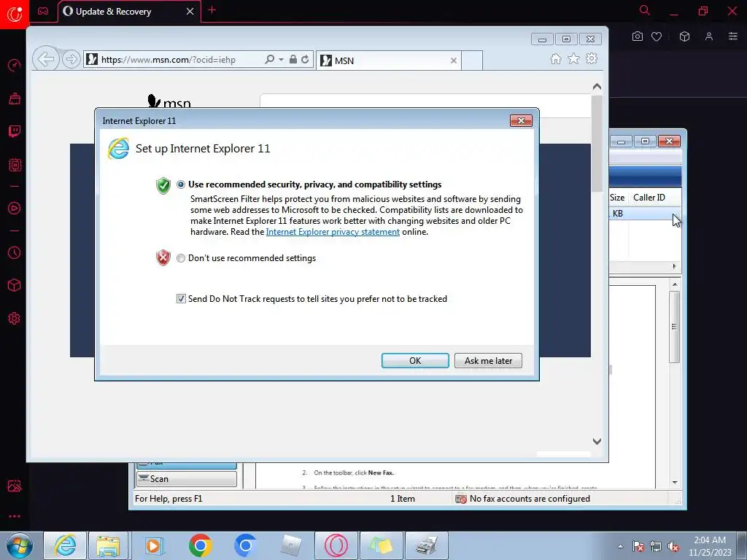Select the MSN tab in Internet Explorer

388,61
